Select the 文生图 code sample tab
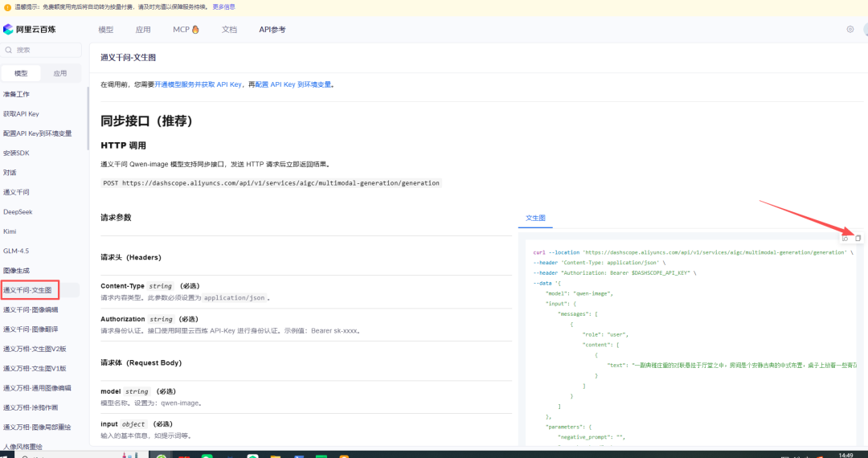868x458 pixels. coord(535,218)
